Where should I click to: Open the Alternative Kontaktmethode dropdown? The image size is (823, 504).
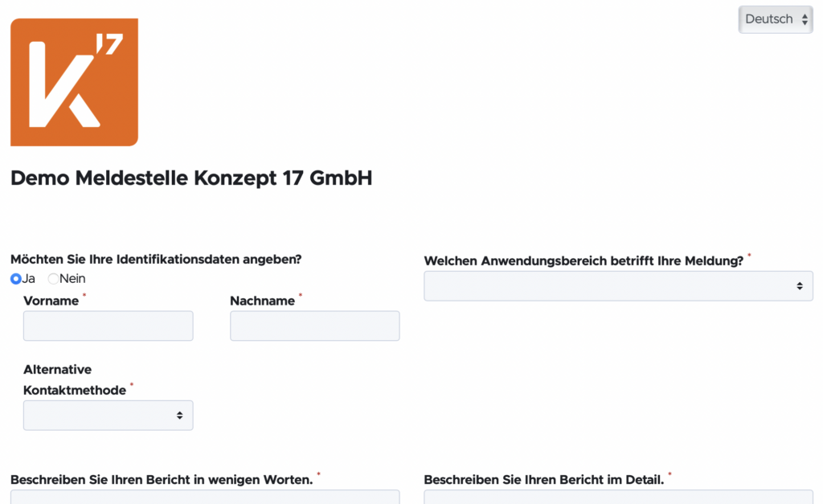108,415
